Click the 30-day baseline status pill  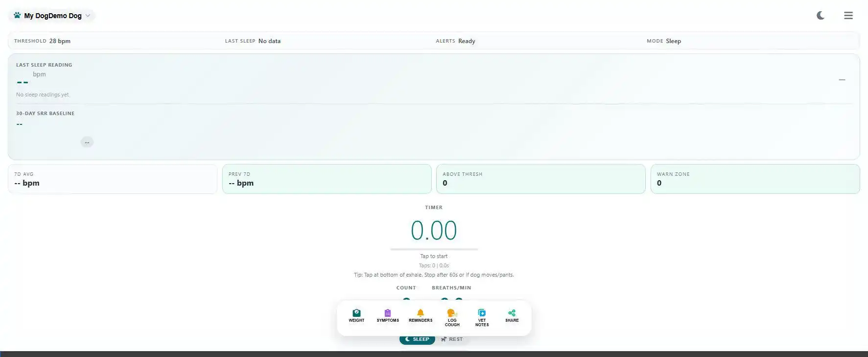pyautogui.click(x=87, y=142)
